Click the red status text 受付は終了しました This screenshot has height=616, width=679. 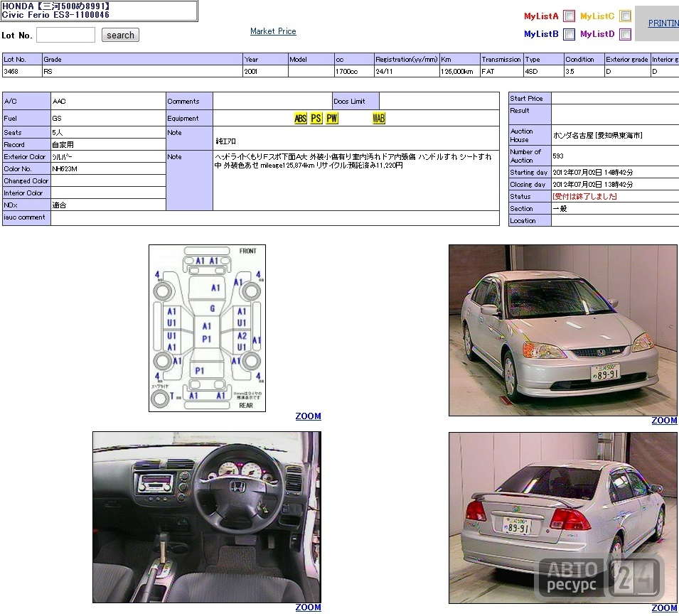pos(584,196)
